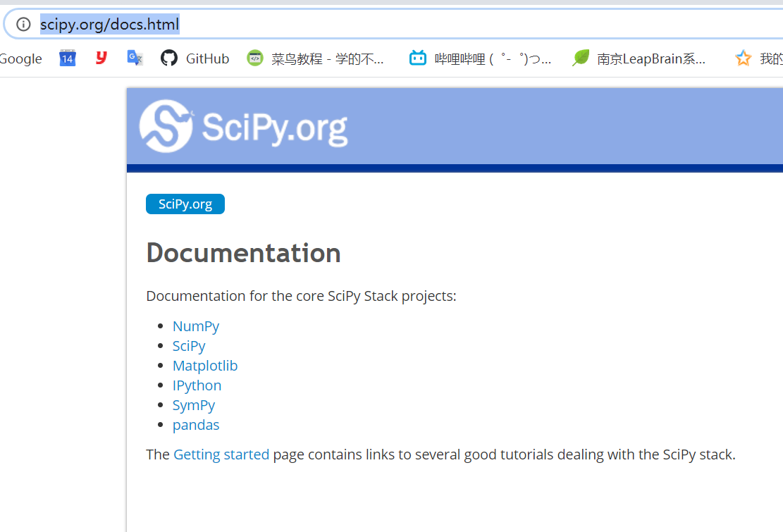Screen dimensions: 783x532
Task: Open the 哔哩哔哩 bookmark text
Action: point(493,59)
